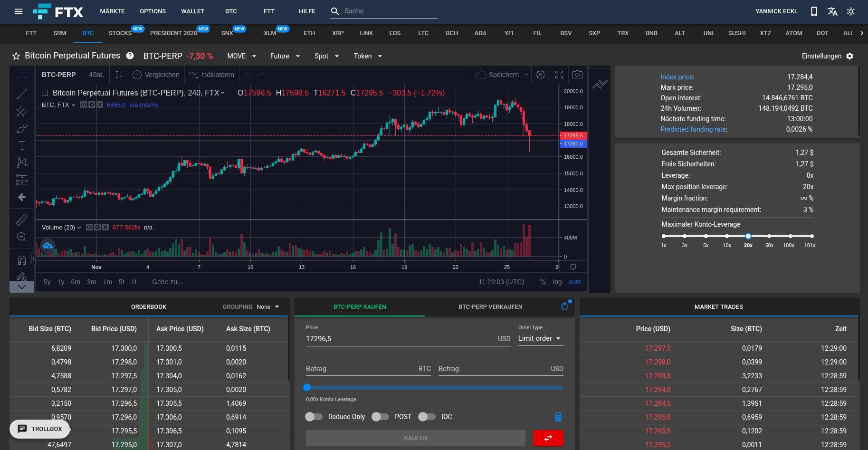Open chart settings via the gear icon

[540, 75]
